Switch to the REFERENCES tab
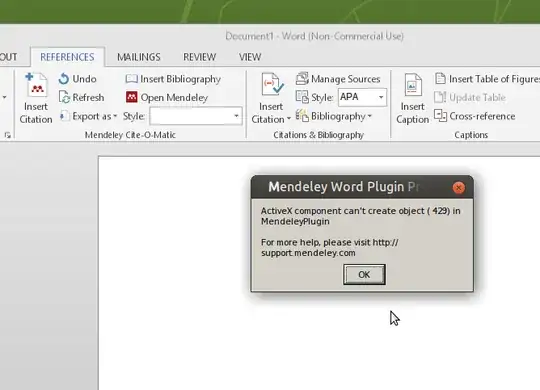The image size is (540, 390). pyautogui.click(x=67, y=57)
